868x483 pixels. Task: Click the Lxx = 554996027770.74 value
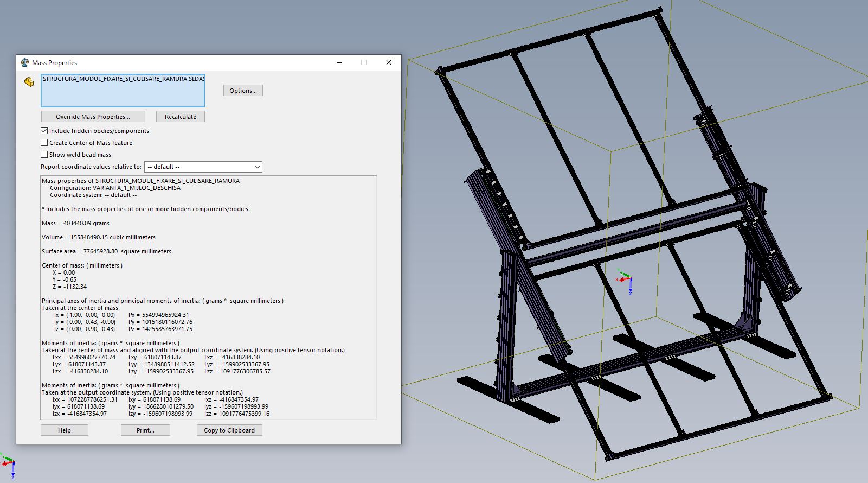84,357
